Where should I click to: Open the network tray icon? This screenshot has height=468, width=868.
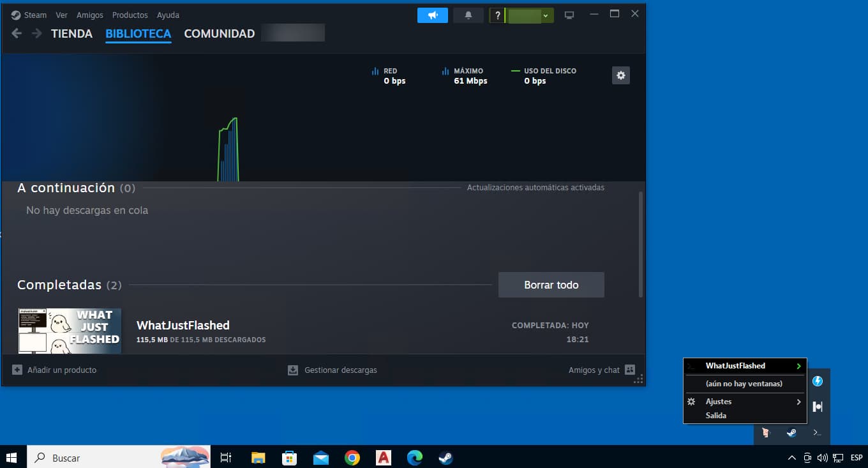click(838, 458)
